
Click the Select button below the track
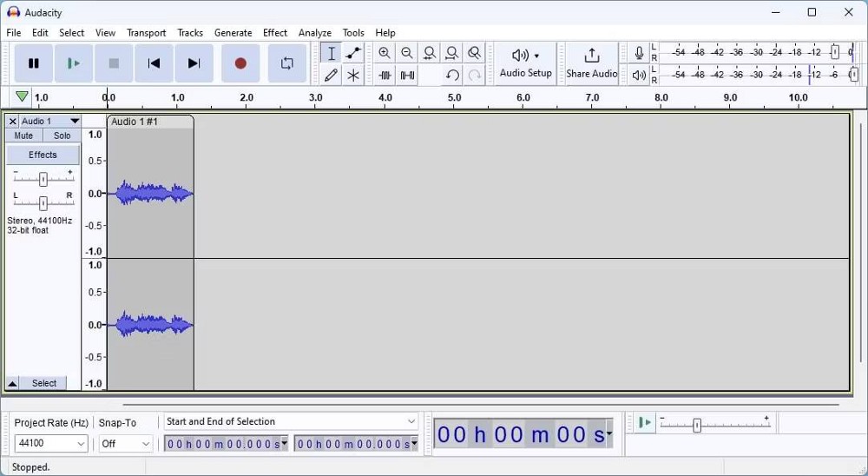click(44, 383)
